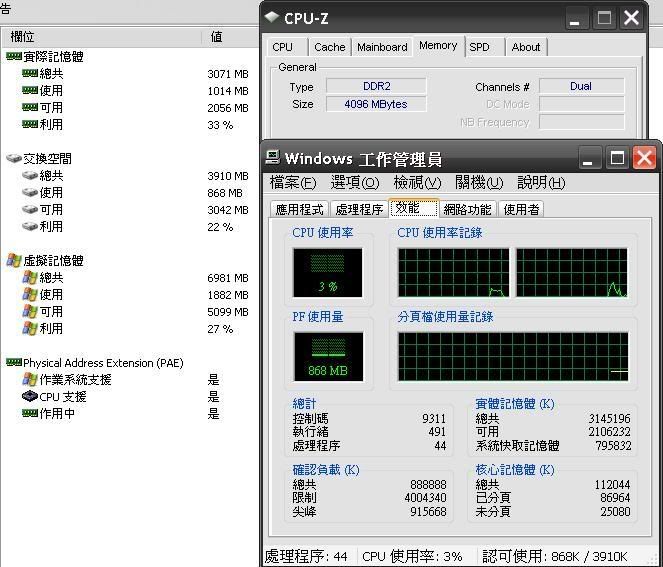Screen dimensions: 663x567
Task: Click the Dual Channels # field
Action: [x=581, y=86]
